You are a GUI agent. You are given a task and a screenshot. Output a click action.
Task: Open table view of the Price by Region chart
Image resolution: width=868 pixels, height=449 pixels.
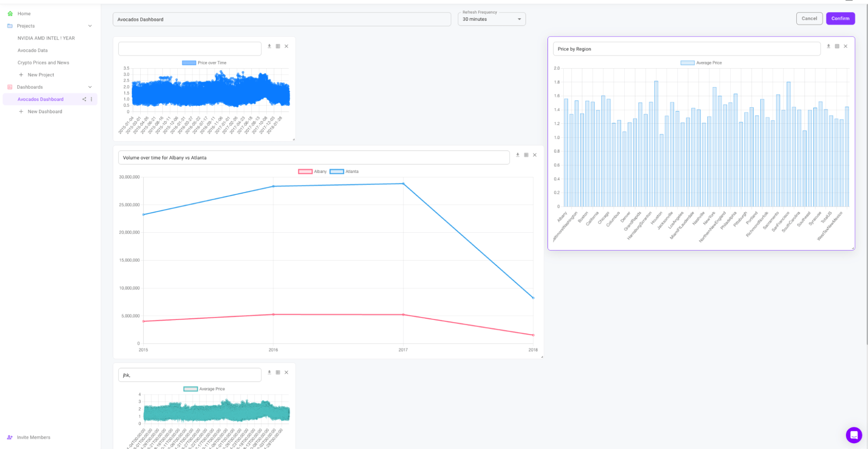pos(837,46)
